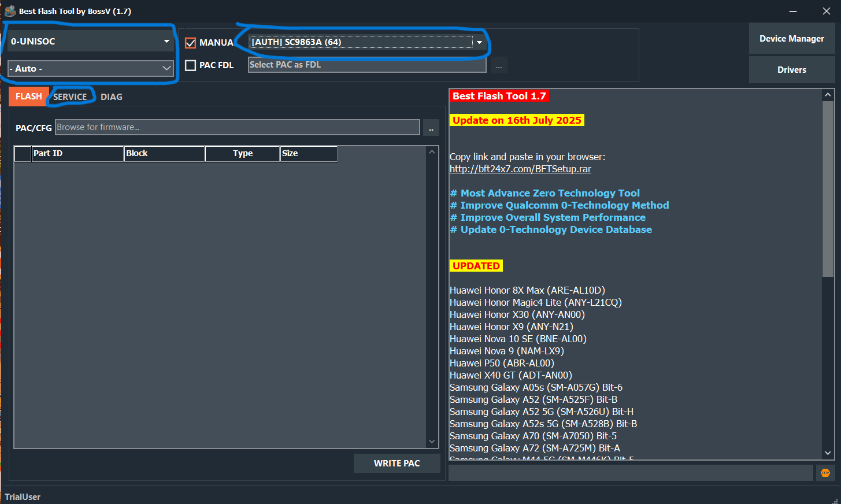Open the bft24x7.com/BFTSetup.rar link
Image resolution: width=841 pixels, height=504 pixels.
(x=520, y=169)
